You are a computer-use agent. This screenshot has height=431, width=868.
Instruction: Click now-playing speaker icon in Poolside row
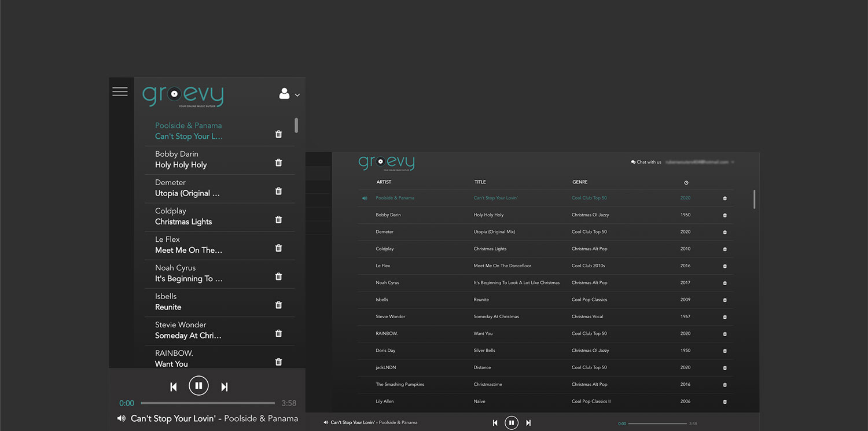(x=365, y=198)
